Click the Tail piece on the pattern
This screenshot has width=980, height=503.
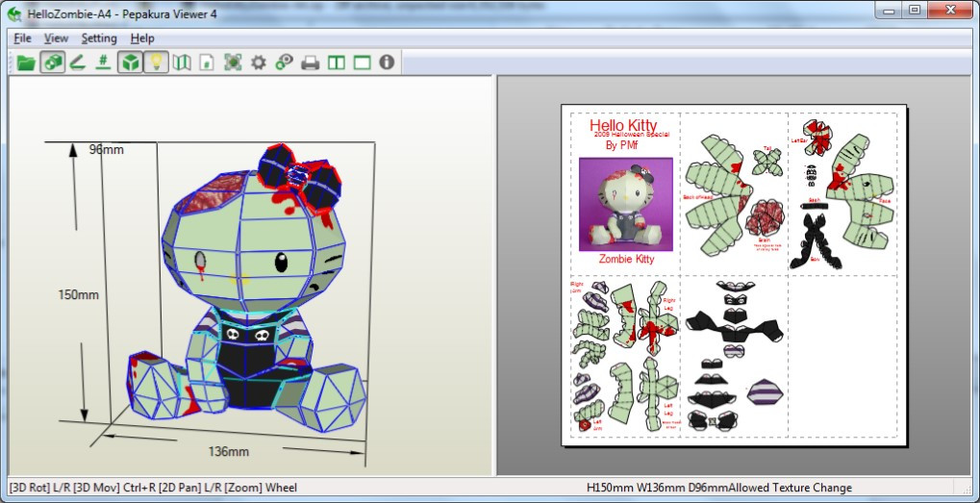pyautogui.click(x=766, y=163)
